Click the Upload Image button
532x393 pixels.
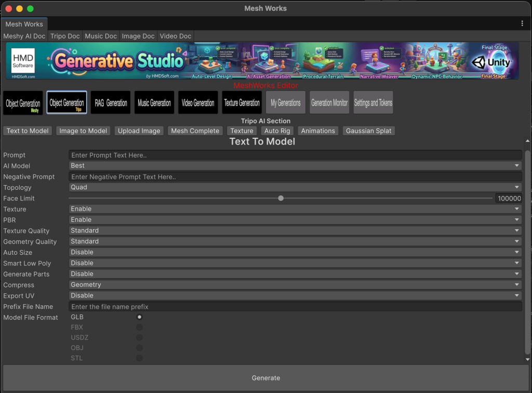click(x=139, y=131)
